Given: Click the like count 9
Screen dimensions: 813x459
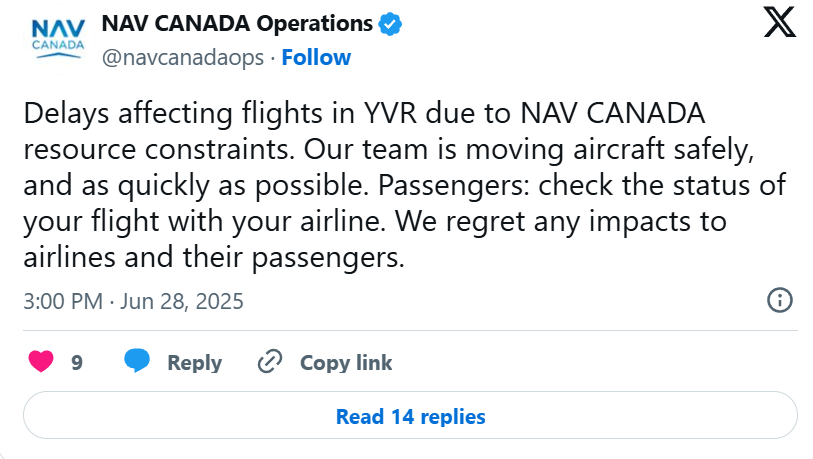Looking at the screenshot, I should (x=77, y=363).
